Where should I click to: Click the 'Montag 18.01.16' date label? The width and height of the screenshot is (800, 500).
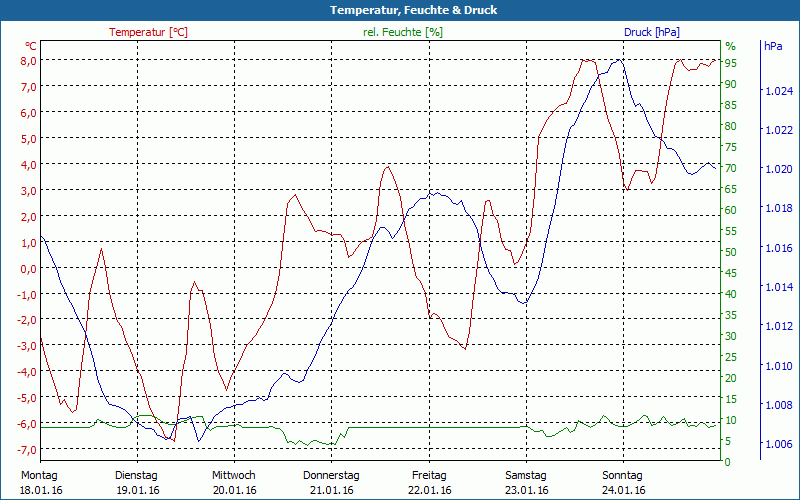(38, 482)
